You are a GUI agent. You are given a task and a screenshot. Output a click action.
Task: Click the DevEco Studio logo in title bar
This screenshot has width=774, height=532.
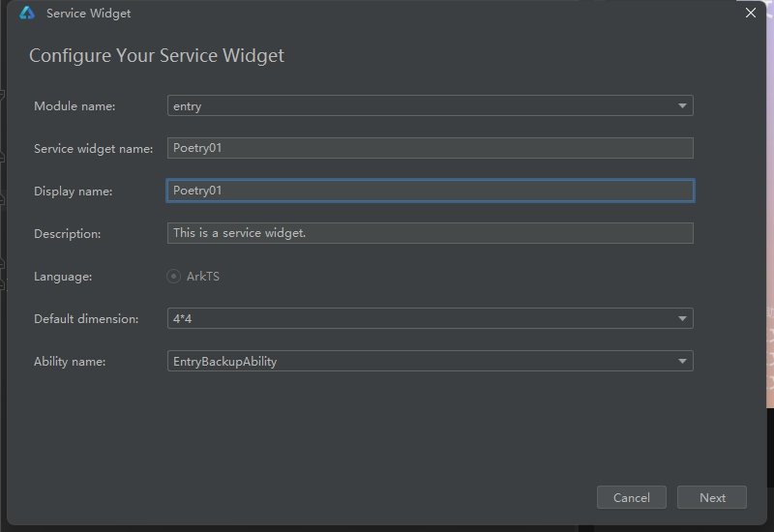[x=27, y=14]
